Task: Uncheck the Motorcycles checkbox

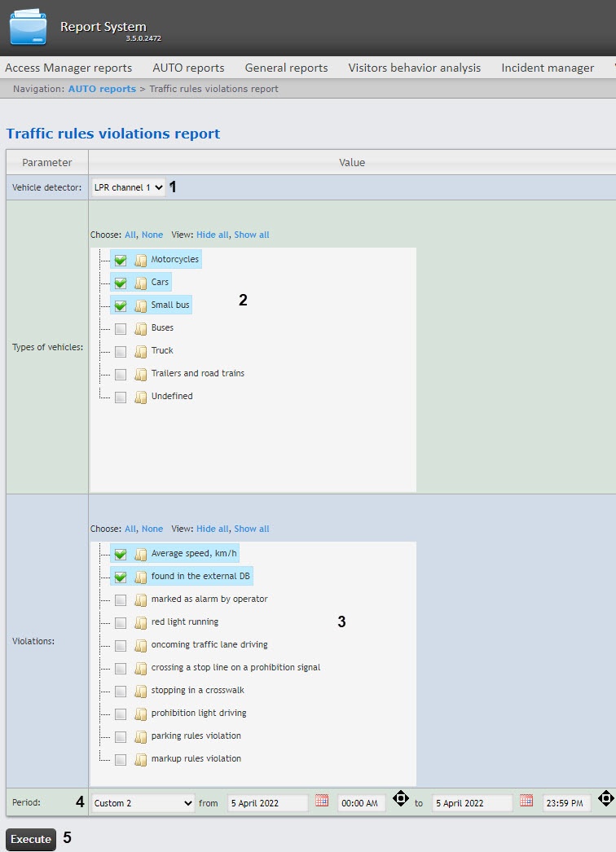Action: click(121, 260)
